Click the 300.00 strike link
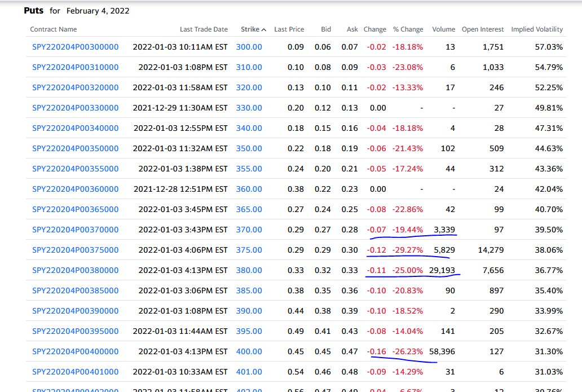 [x=249, y=47]
